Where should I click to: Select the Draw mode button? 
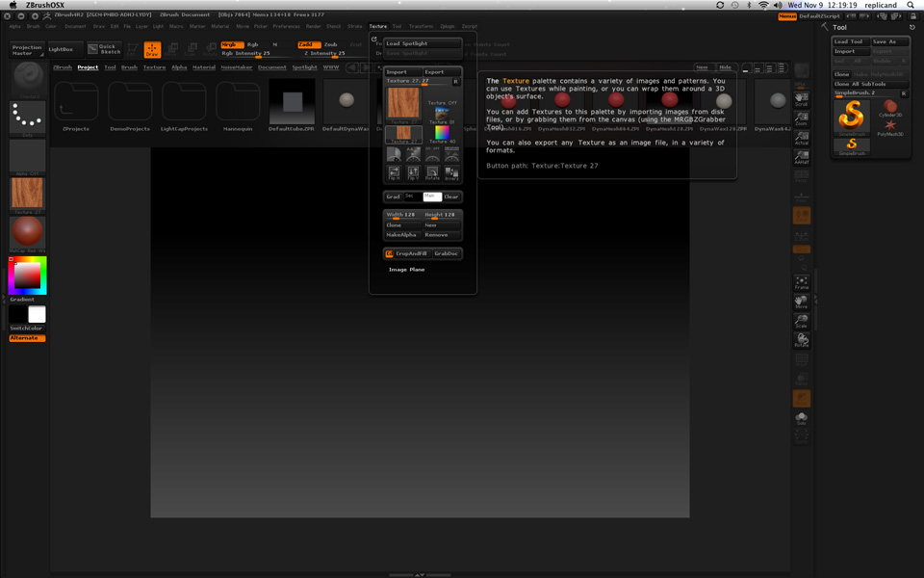(x=152, y=49)
